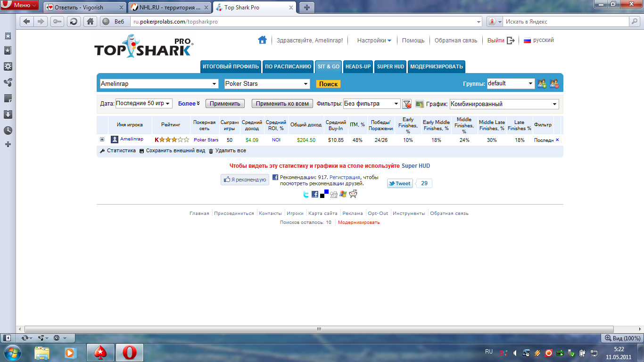Viewport: 644px width, 362px height.
Task: Open the player name Amelinrap combo box
Action: (x=159, y=84)
